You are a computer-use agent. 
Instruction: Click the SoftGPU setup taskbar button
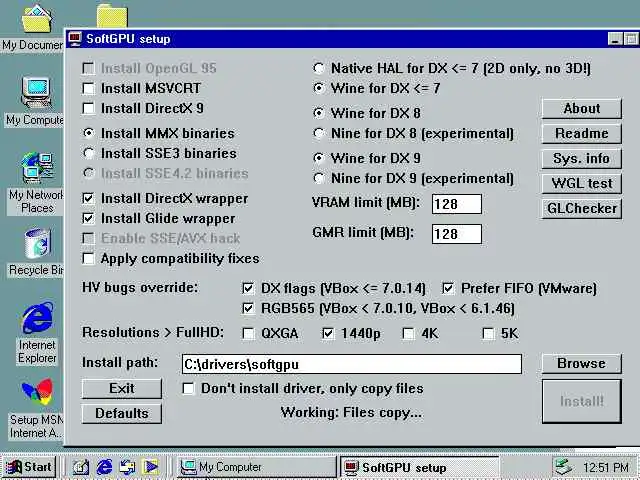420,467
